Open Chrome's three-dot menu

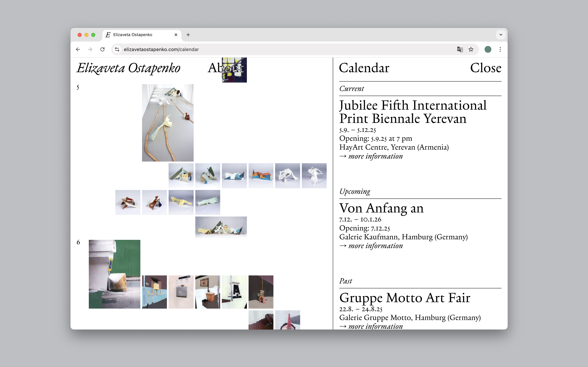[x=500, y=49]
